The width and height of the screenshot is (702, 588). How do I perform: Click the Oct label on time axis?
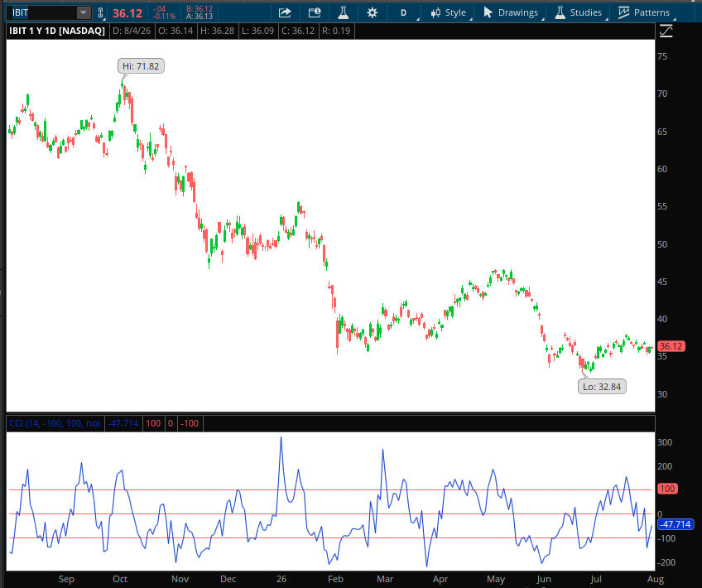tap(120, 579)
